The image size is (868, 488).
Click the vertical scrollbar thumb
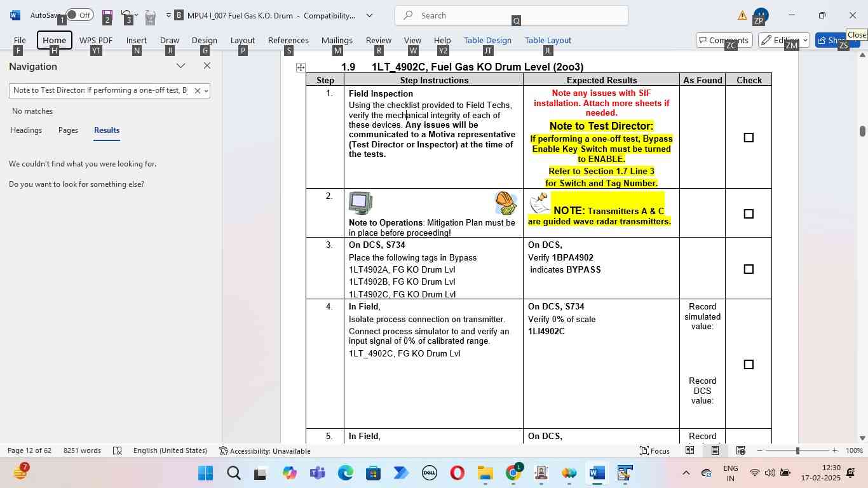tap(862, 131)
